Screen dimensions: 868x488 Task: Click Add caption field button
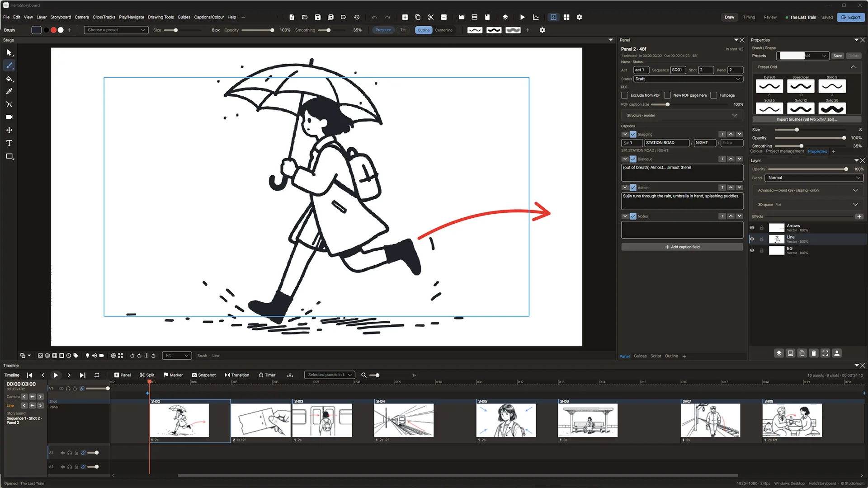tap(682, 247)
